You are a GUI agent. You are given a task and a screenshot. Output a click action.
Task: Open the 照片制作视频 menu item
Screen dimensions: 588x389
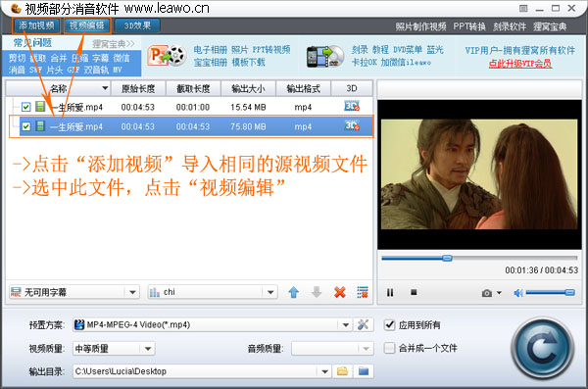[x=420, y=26]
